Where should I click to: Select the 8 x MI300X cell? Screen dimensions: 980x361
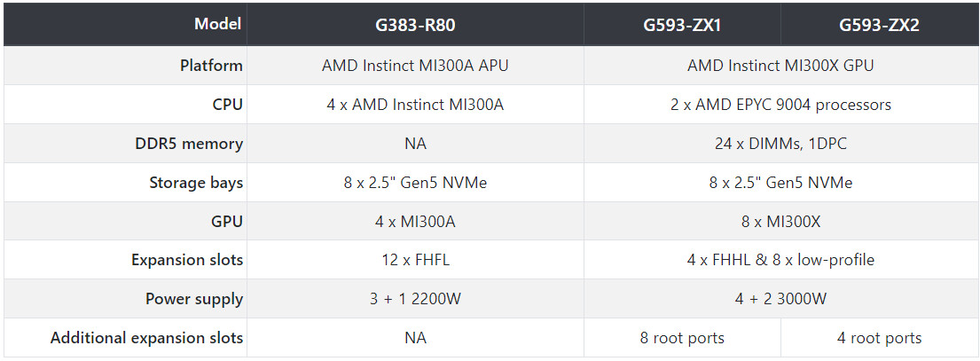pos(780,221)
